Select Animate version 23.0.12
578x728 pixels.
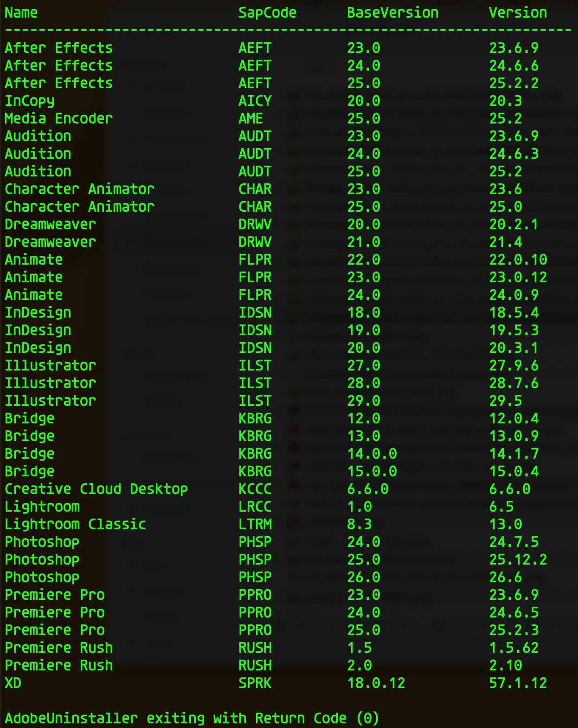pos(518,277)
